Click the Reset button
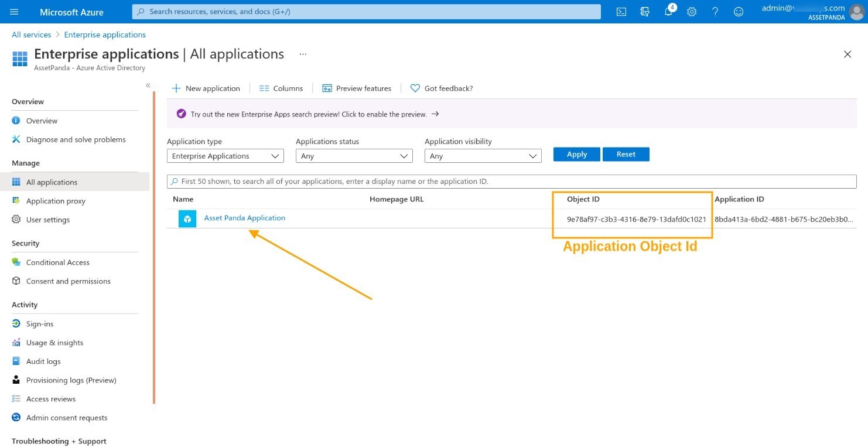Screen dimensions: 868x447 click(x=626, y=154)
